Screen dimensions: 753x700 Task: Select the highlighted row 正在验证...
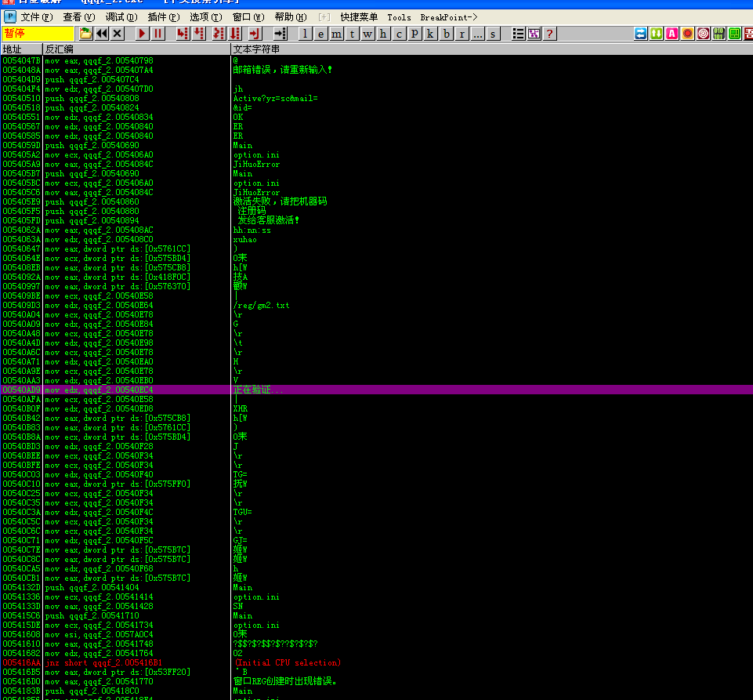tap(376, 390)
